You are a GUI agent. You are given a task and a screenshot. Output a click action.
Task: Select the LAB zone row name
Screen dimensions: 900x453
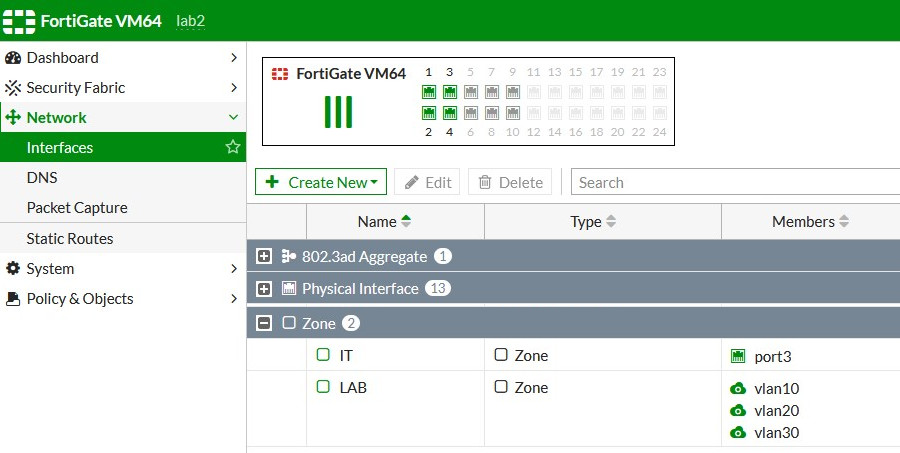353,388
